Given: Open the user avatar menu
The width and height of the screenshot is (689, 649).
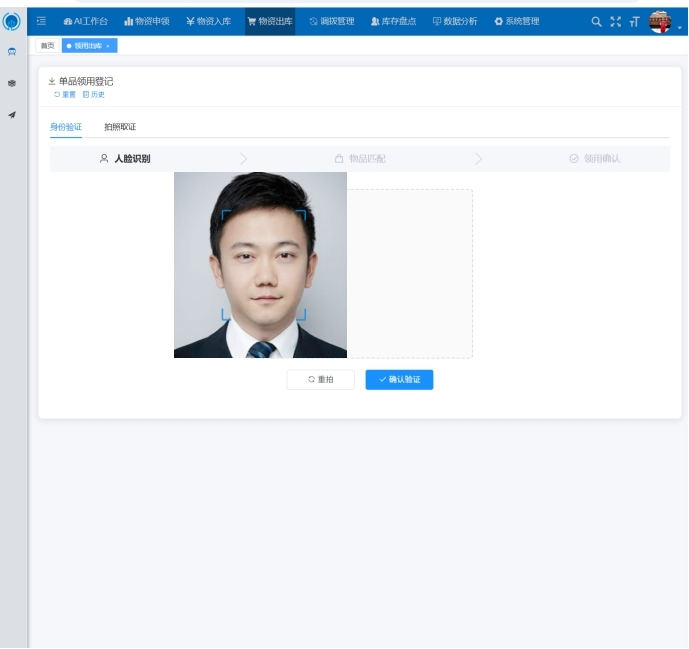Looking at the screenshot, I should click(660, 22).
